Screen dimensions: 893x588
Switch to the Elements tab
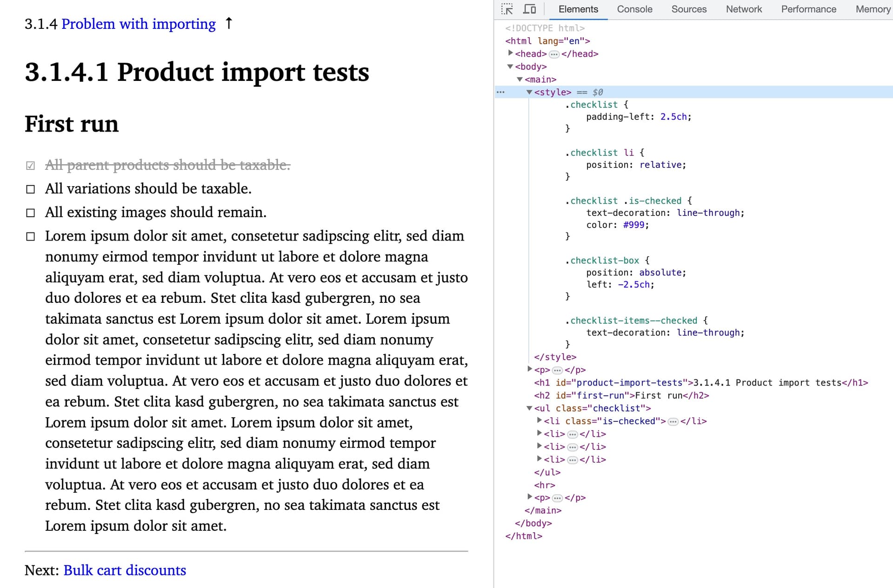tap(578, 9)
